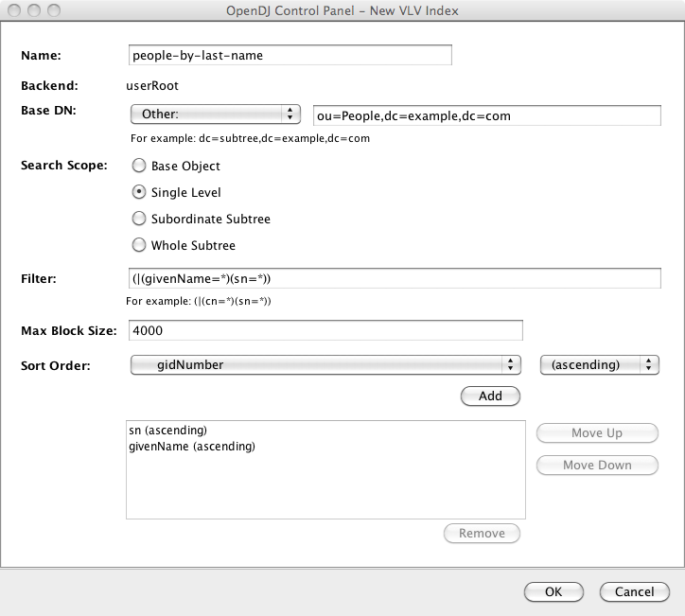Viewport: 685px width, 616px height.
Task: Confirm with the OK button
Action: click(x=553, y=592)
